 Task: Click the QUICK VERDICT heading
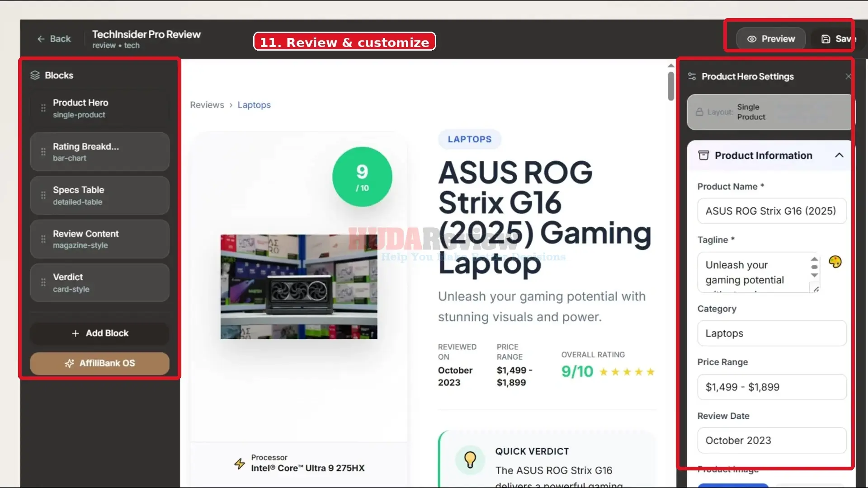click(x=532, y=451)
